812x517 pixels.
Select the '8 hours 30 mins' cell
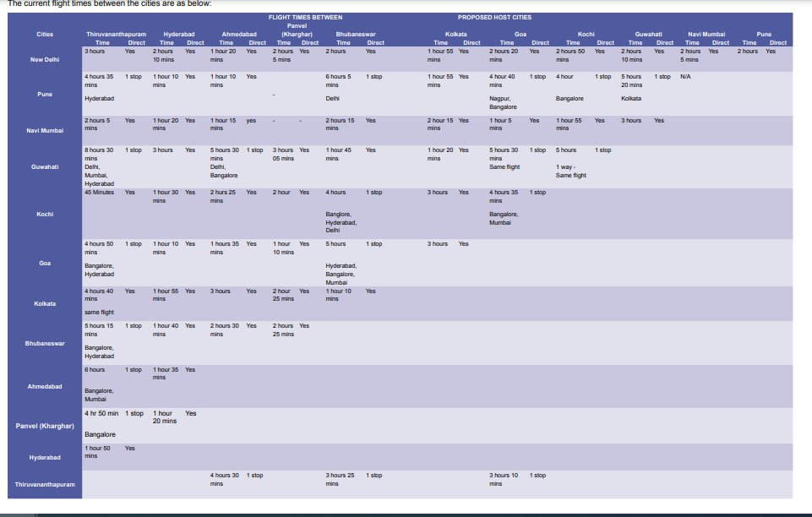click(x=99, y=155)
